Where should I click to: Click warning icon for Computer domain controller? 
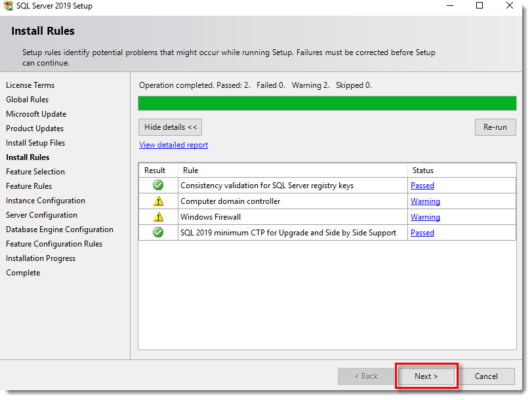point(158,201)
